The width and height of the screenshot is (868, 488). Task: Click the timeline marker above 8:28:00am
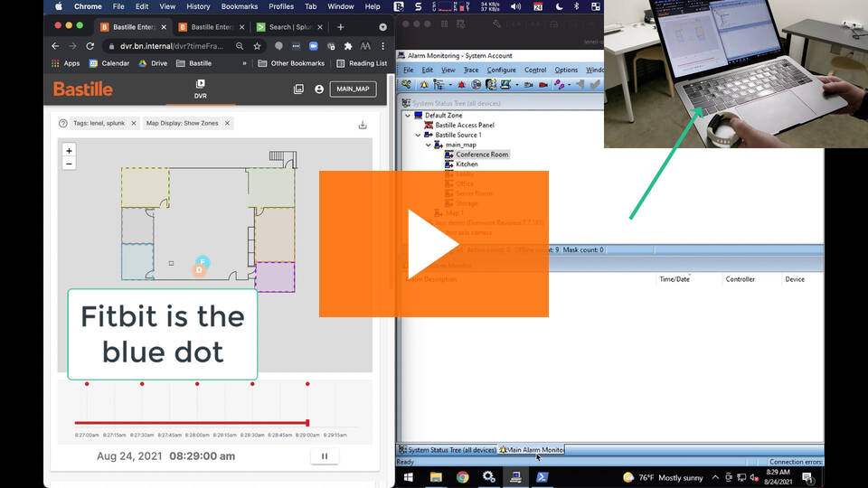tap(197, 383)
